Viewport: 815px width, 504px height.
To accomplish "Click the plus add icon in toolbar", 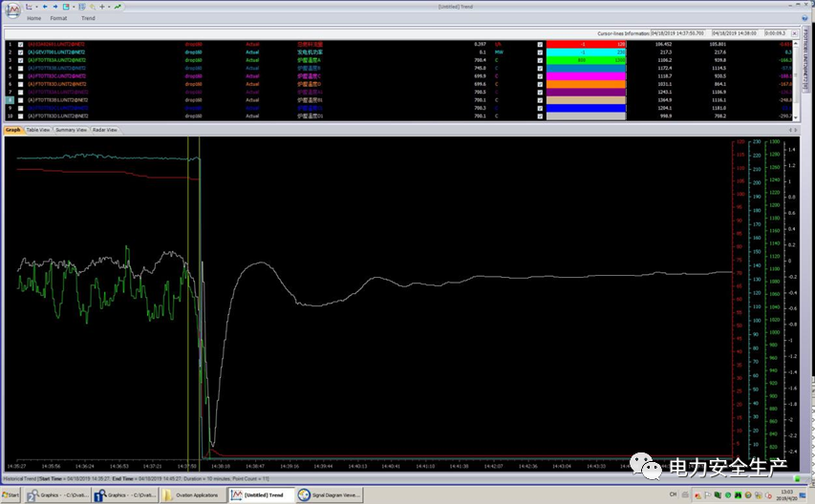I will tap(101, 7).
